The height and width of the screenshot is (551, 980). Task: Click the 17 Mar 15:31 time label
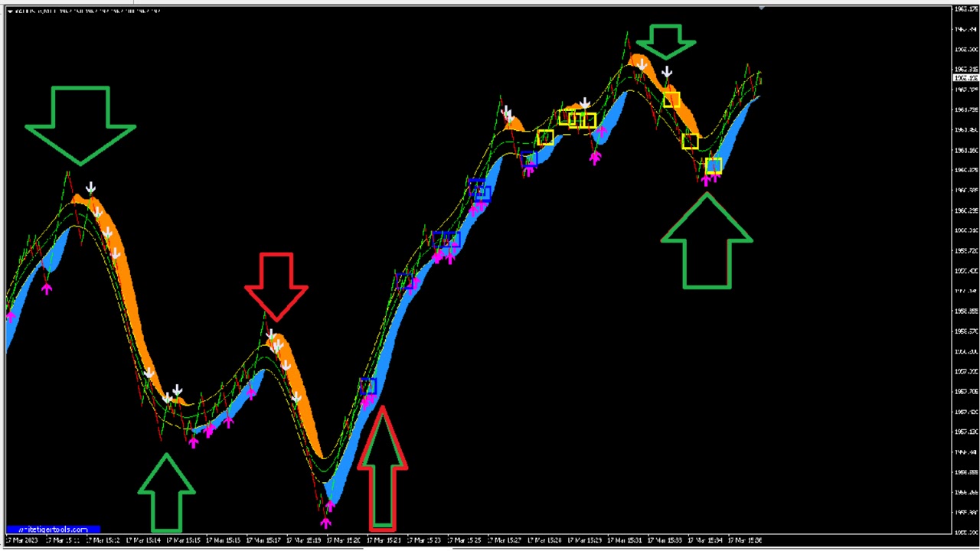625,540
